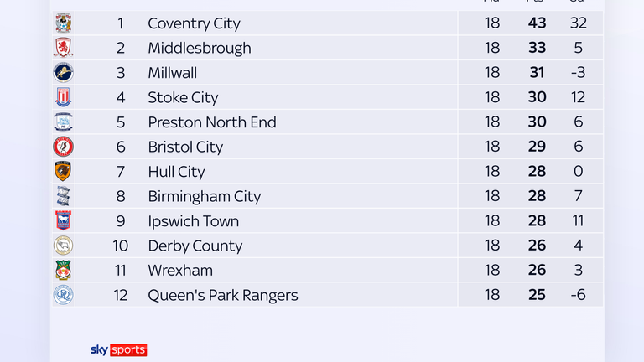Select the Preston North End team name
Screen dimensions: 644x362
211,122
